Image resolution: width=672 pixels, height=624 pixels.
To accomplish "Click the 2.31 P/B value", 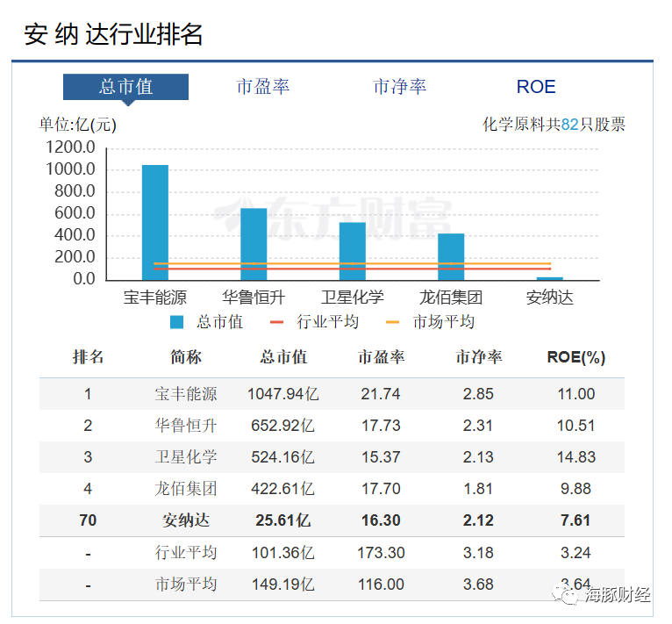I will (x=478, y=426).
